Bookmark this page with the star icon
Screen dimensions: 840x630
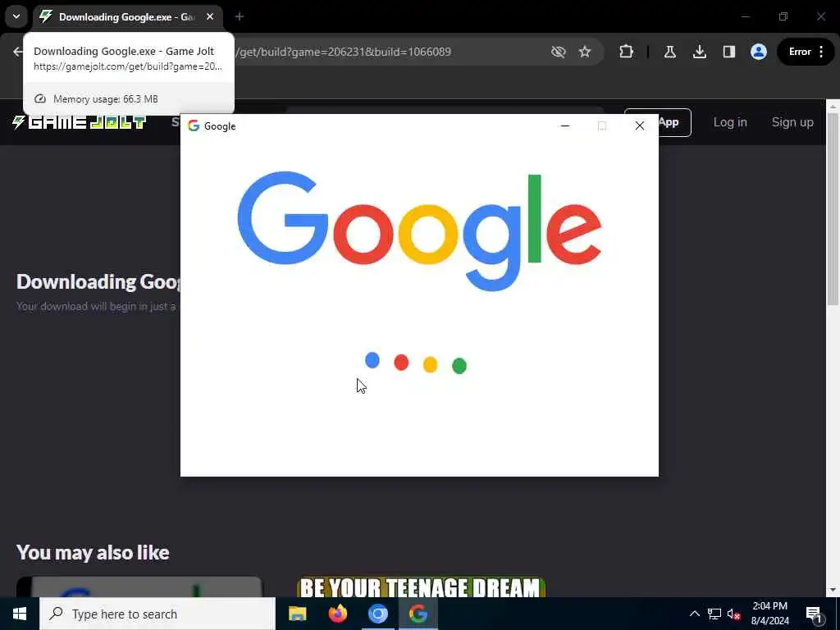[x=584, y=52]
